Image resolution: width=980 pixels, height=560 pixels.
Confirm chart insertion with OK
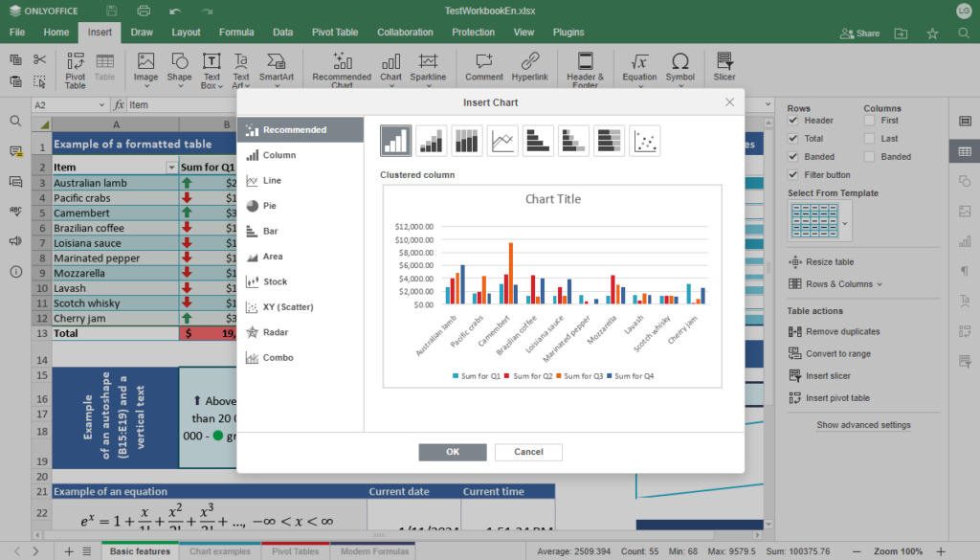(x=452, y=451)
